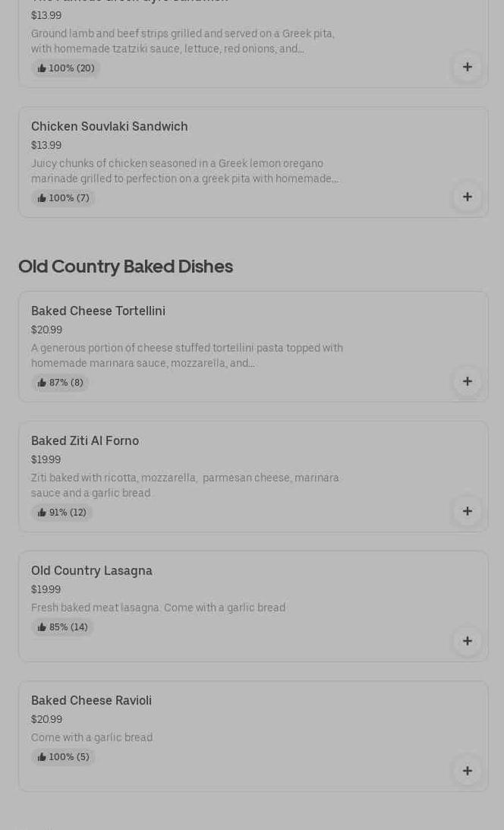Open the Chicken Souvlaki Sandwich item
The width and height of the screenshot is (504, 830).
tap(109, 127)
